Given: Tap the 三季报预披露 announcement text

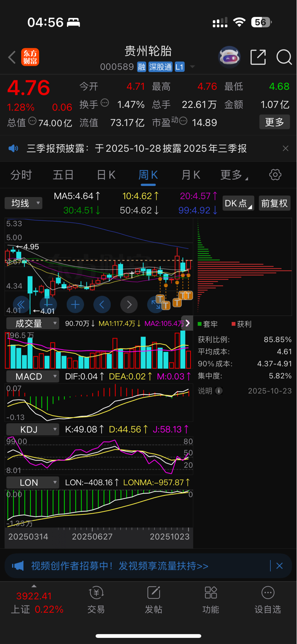Looking at the screenshot, I should tap(137, 149).
